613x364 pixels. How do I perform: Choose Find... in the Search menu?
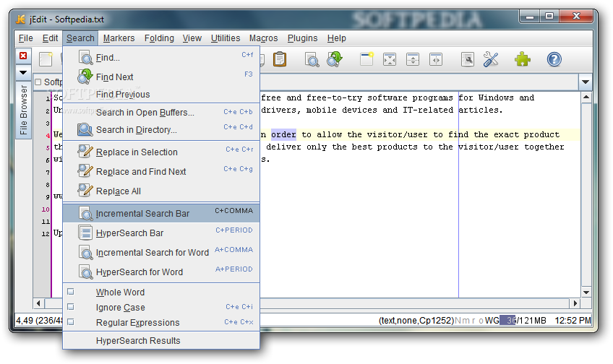coord(161,57)
